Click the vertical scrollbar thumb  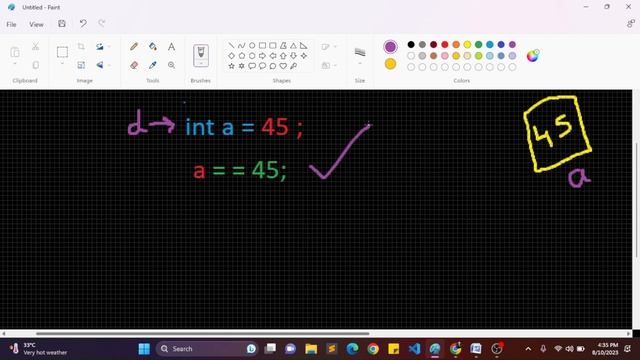click(x=636, y=200)
